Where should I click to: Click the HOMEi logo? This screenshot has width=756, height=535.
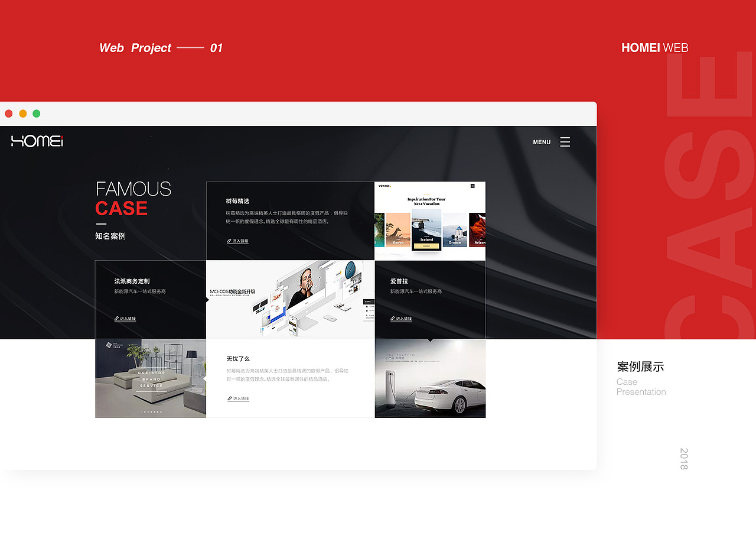click(37, 141)
